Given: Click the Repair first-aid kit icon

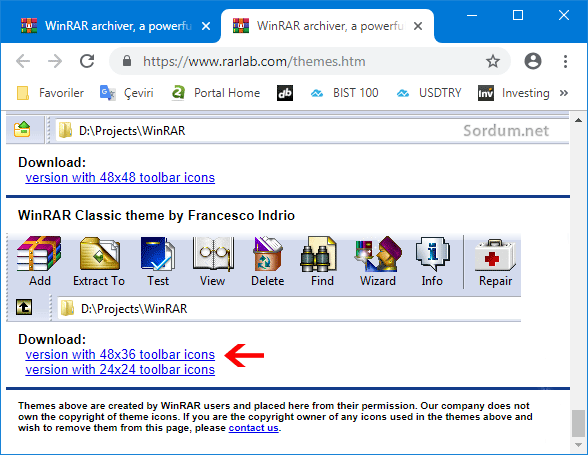Looking at the screenshot, I should (x=495, y=255).
